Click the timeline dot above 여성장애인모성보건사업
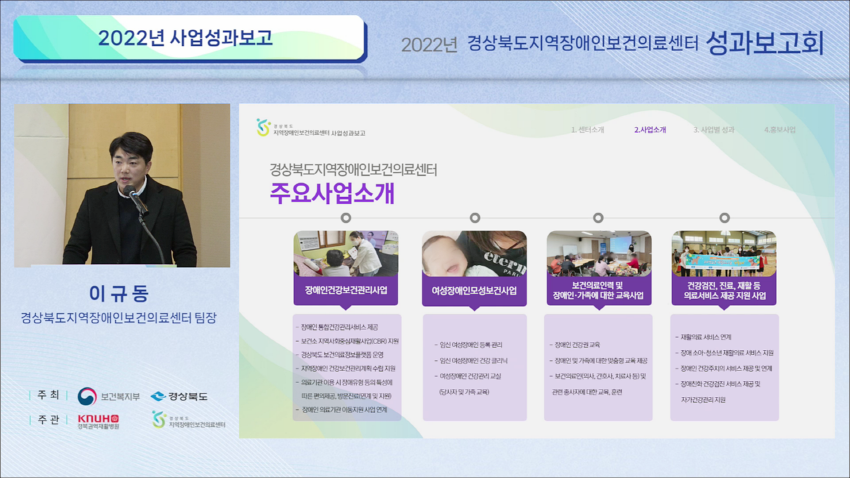This screenshot has height=478, width=850. coord(475,218)
